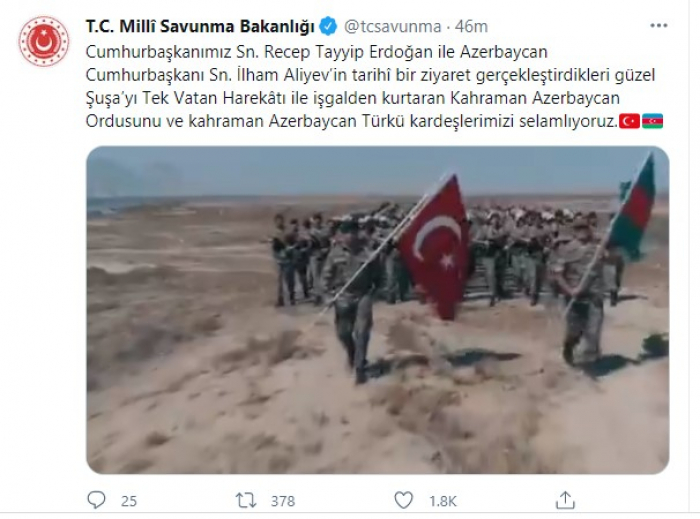Click the Azerbaijan flag emoji in tweet text
The image size is (700, 519).
(652, 121)
